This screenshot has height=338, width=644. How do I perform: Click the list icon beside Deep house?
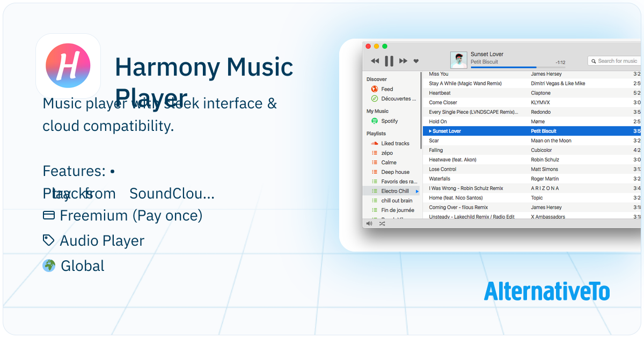click(375, 172)
